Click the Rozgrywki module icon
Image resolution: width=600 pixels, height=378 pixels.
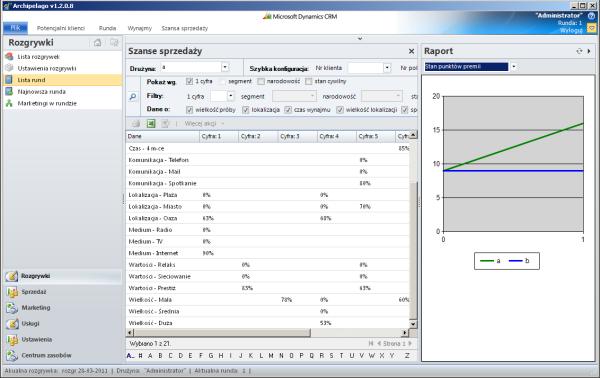[x=12, y=276]
